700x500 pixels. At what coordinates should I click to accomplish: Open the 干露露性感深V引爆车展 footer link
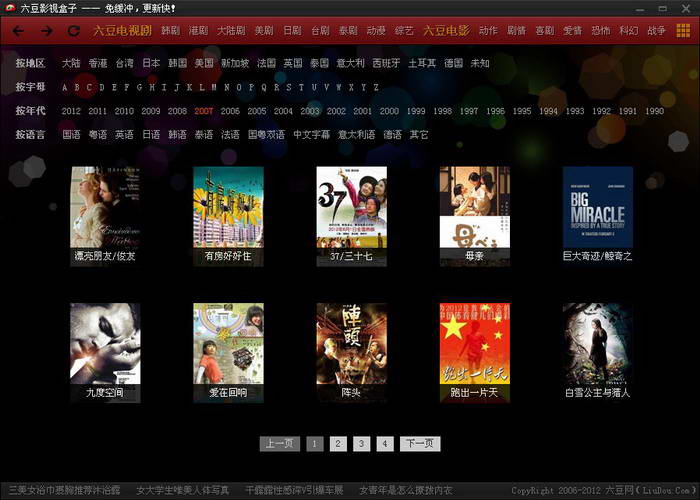[294, 490]
